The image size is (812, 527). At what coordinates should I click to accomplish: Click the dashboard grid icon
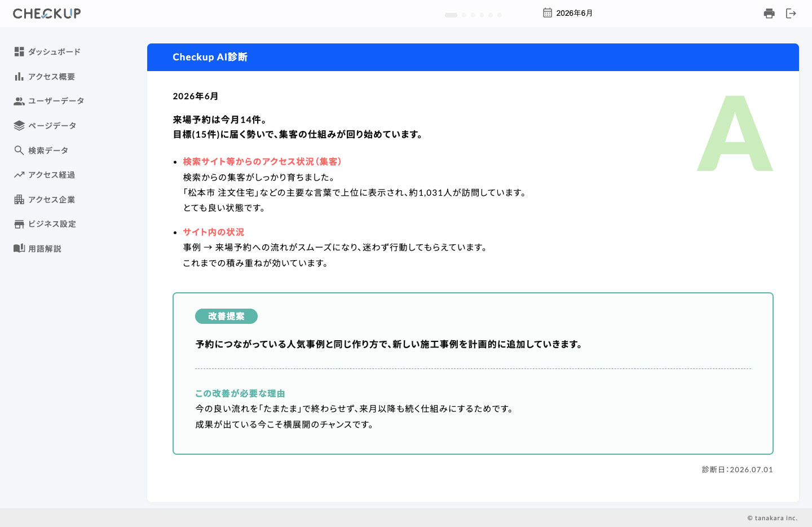[19, 51]
